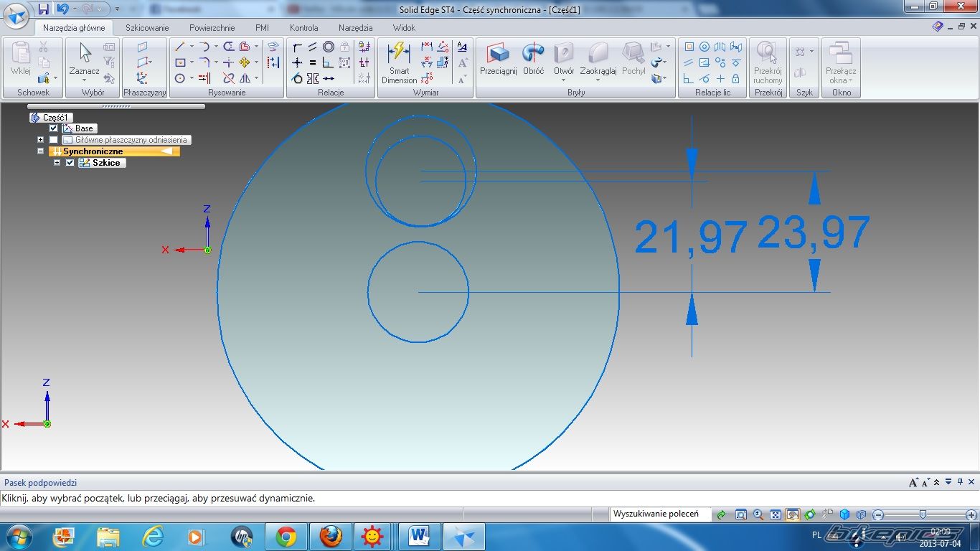Click the Fit view icon in status bar
980x551 pixels.
(776, 514)
